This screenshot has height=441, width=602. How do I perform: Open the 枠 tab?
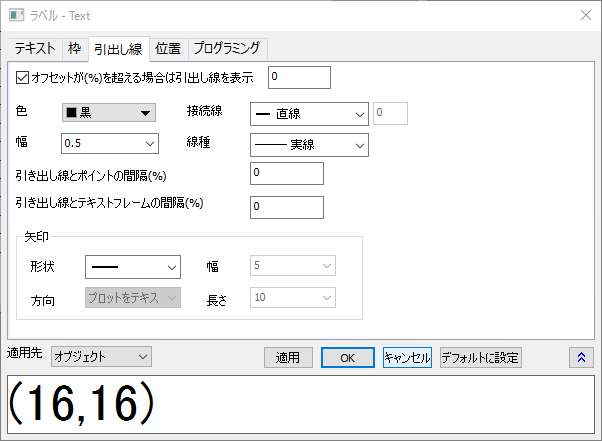pos(75,49)
